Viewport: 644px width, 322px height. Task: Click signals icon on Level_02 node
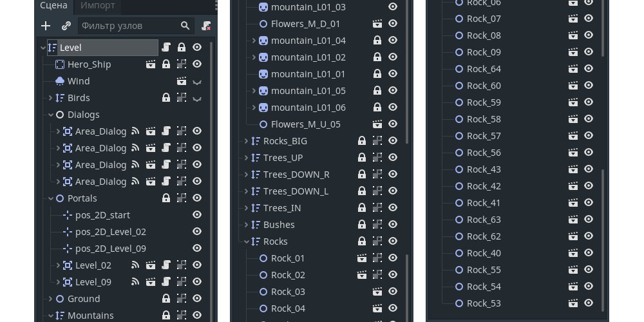click(135, 265)
